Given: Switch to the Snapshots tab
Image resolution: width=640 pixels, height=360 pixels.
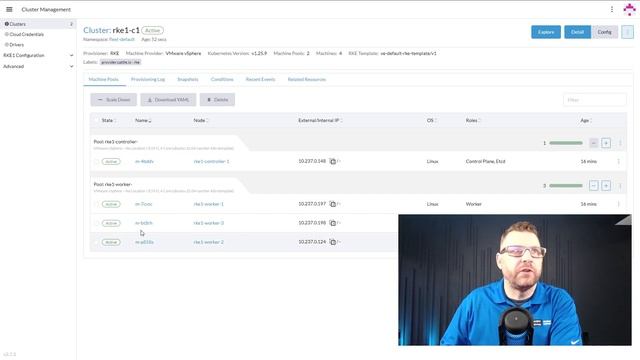Looking at the screenshot, I should pyautogui.click(x=188, y=79).
